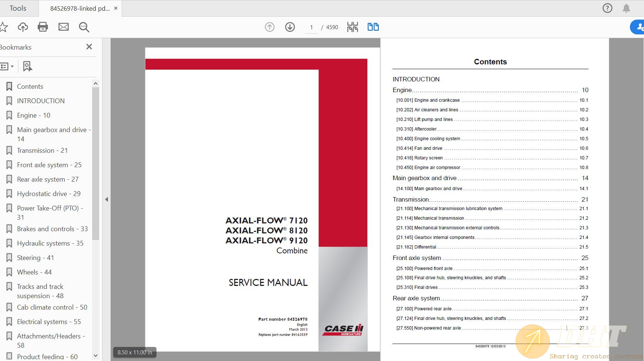This screenshot has height=361, width=644.
Task: Click bookmarks scrollbar up arrow
Action: 96,84
